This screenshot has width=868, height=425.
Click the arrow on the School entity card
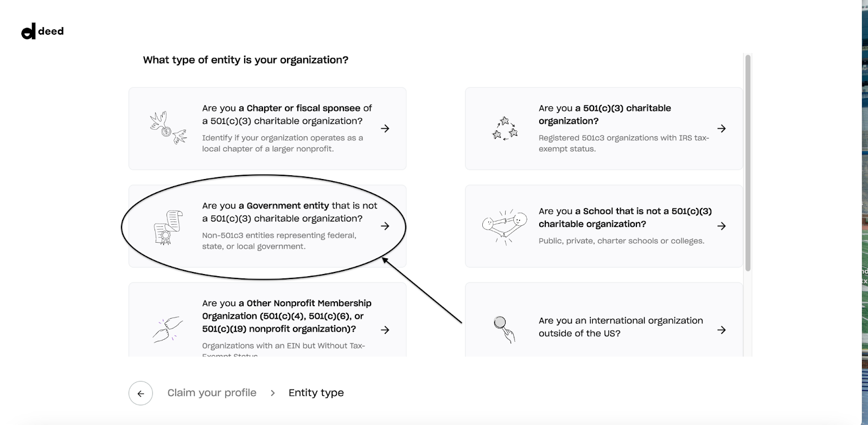[722, 225]
